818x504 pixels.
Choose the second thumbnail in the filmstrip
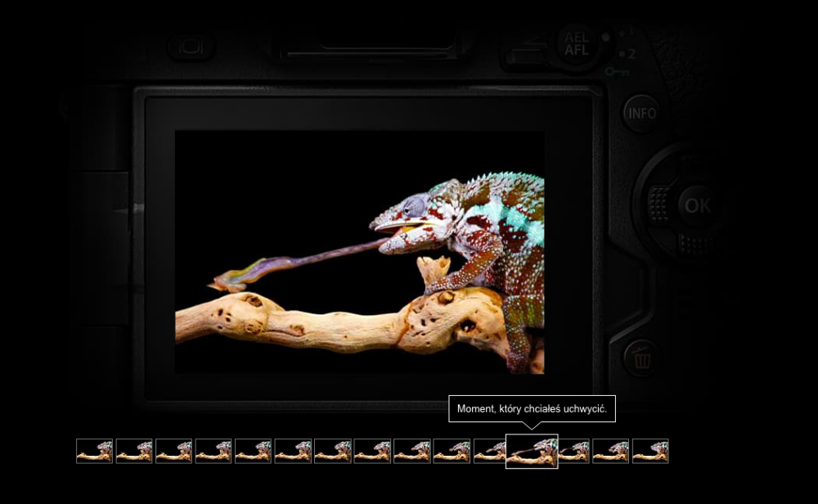(134, 452)
